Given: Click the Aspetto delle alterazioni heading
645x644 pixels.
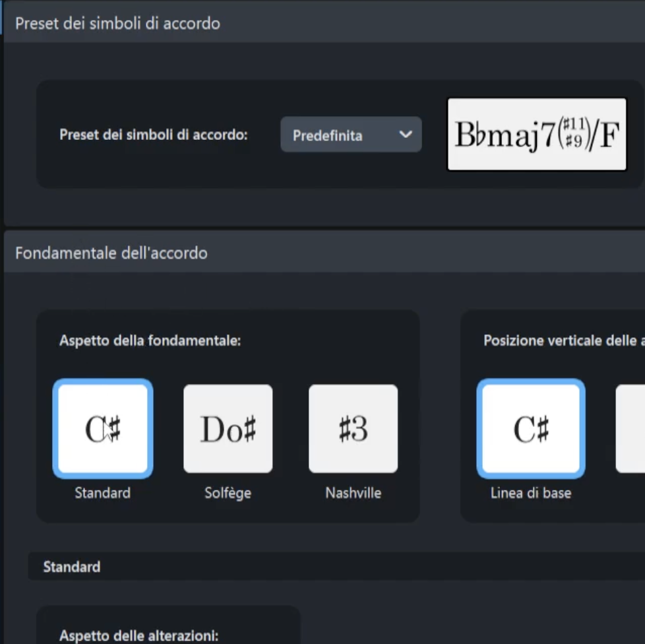Looking at the screenshot, I should (x=138, y=636).
